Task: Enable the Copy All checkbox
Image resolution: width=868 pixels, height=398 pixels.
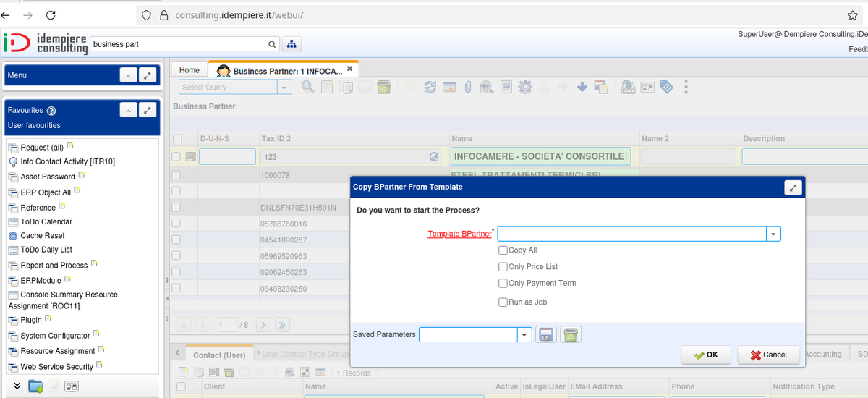Action: pos(503,250)
